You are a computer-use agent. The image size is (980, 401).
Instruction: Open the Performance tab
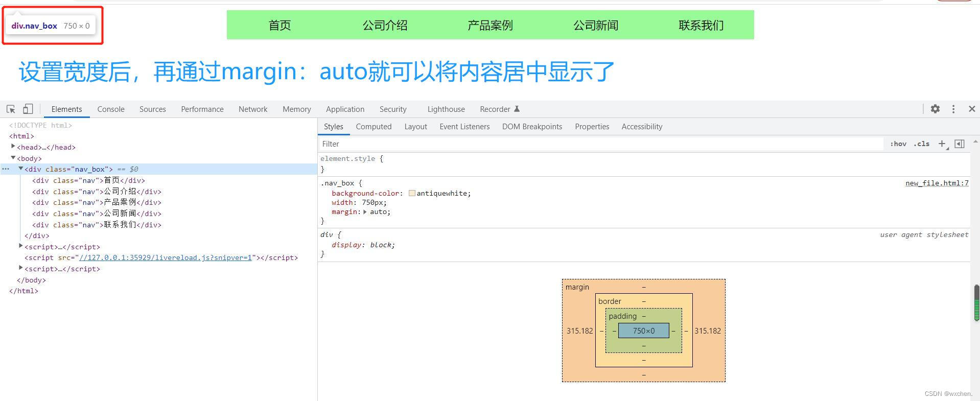202,109
